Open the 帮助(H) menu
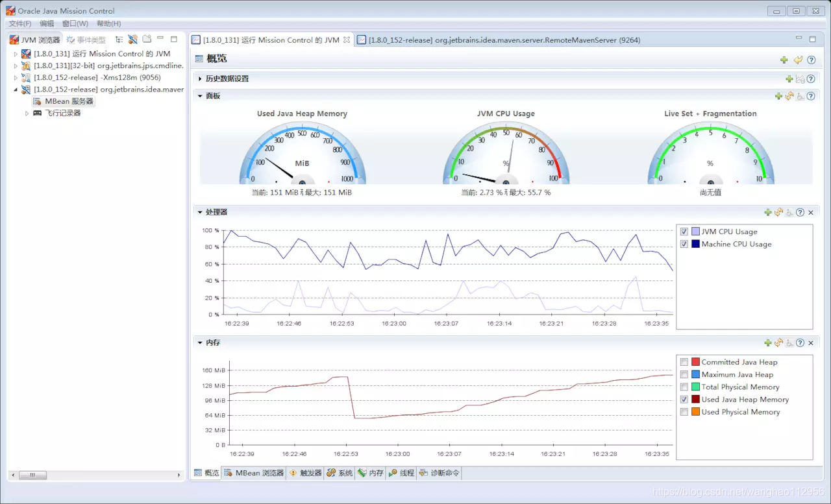Image resolution: width=831 pixels, height=504 pixels. [108, 23]
